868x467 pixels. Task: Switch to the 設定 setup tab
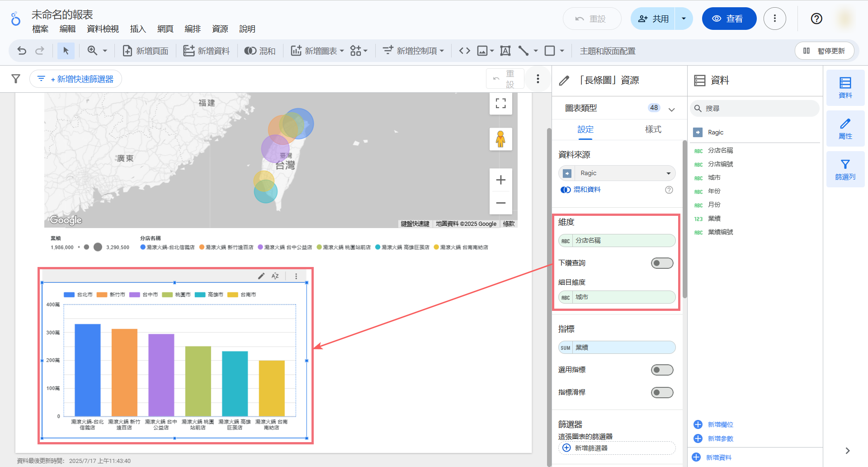click(x=585, y=129)
